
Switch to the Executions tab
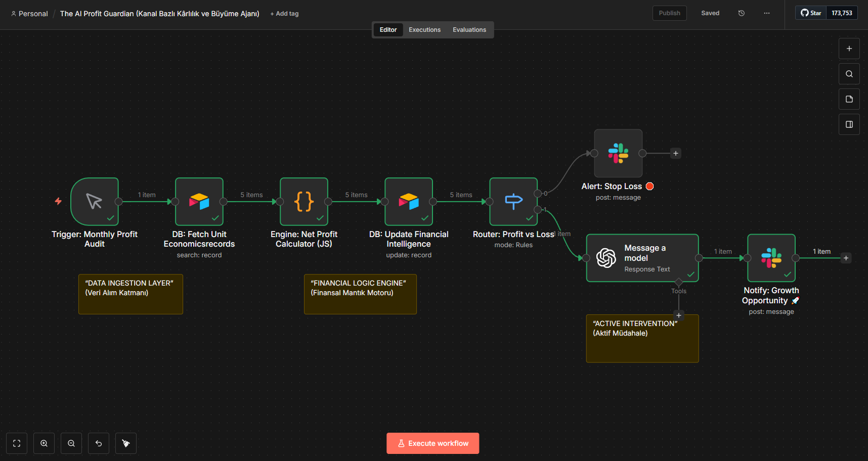tap(425, 30)
